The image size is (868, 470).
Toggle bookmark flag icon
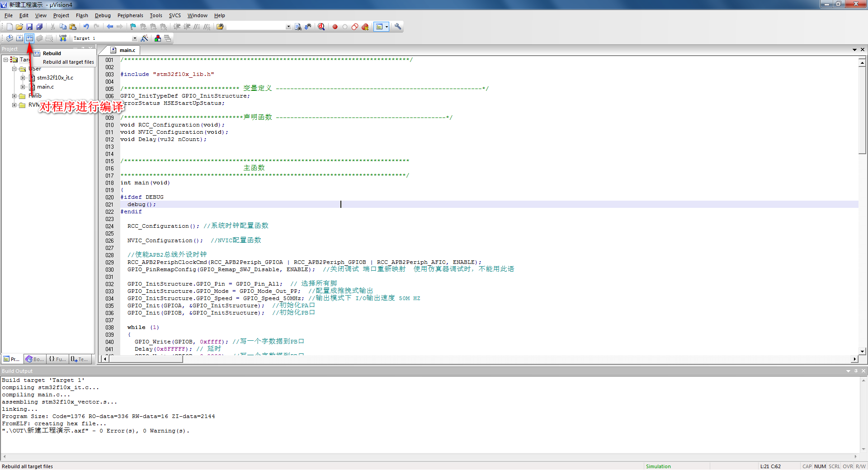pyautogui.click(x=133, y=27)
